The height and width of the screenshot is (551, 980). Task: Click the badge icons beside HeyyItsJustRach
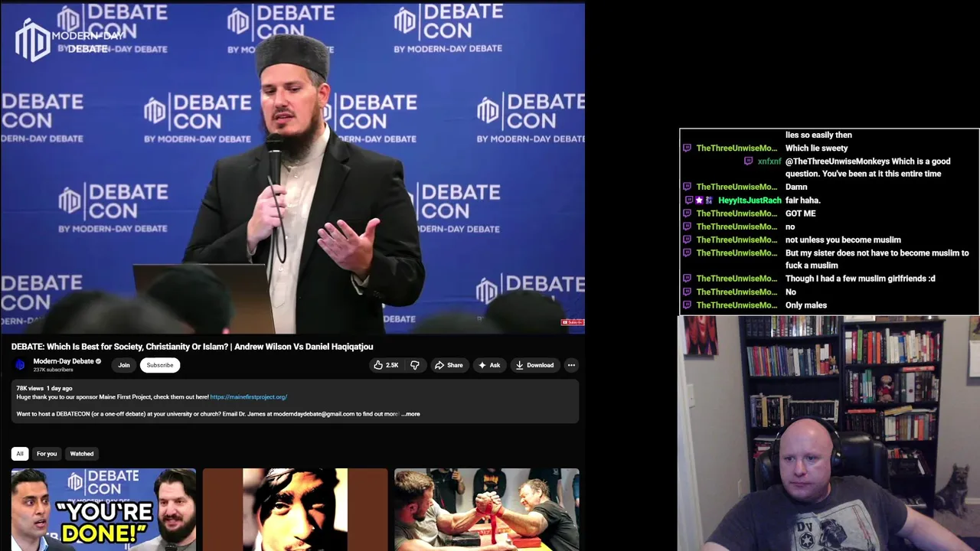tap(697, 201)
